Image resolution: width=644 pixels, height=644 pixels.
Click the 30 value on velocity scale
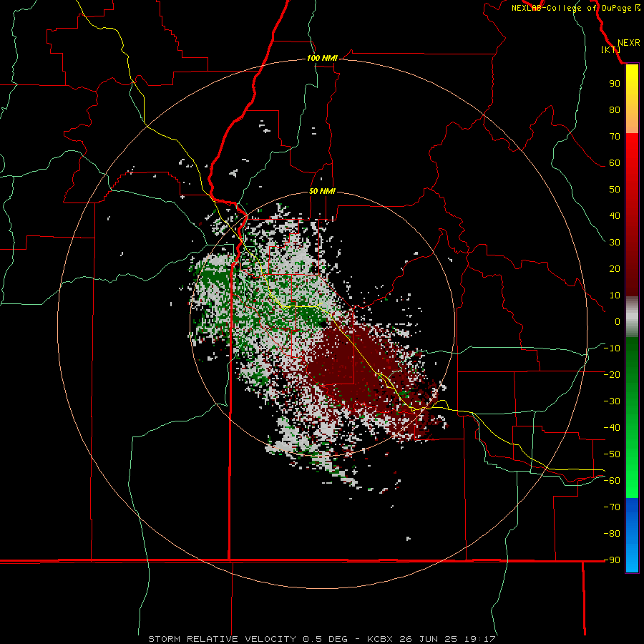click(615, 243)
